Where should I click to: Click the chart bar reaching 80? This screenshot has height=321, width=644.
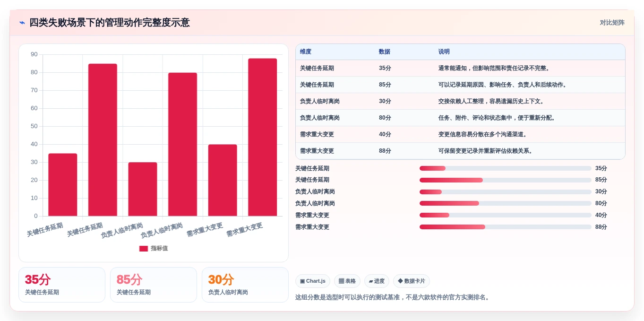click(182, 144)
